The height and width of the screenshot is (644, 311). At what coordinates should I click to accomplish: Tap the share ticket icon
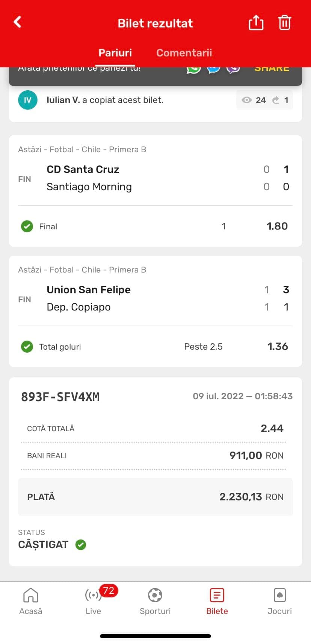pos(256,23)
